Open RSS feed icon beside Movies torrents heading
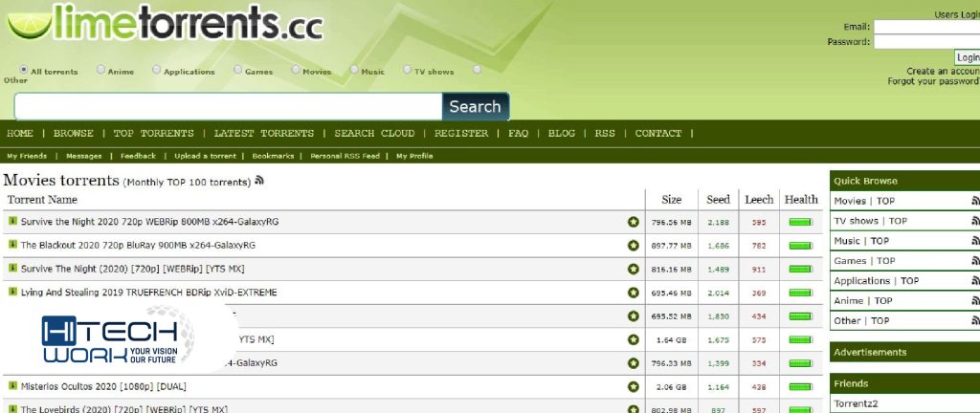980x413 pixels. coord(259,181)
